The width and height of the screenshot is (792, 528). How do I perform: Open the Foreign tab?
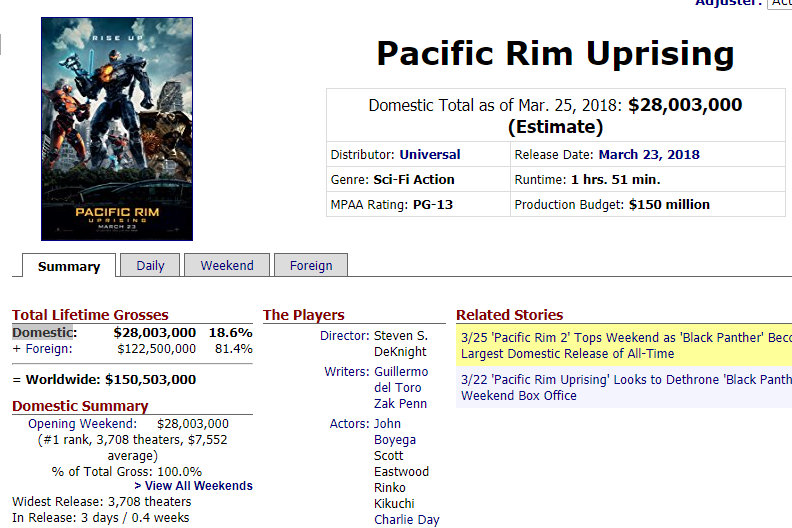311,265
